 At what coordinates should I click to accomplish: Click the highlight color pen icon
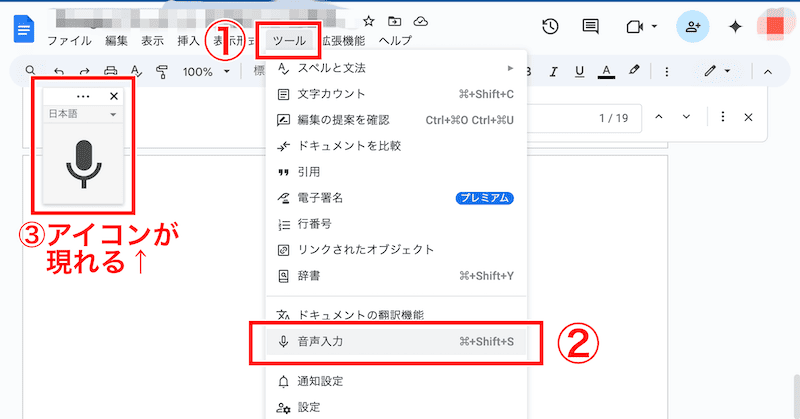click(x=633, y=71)
